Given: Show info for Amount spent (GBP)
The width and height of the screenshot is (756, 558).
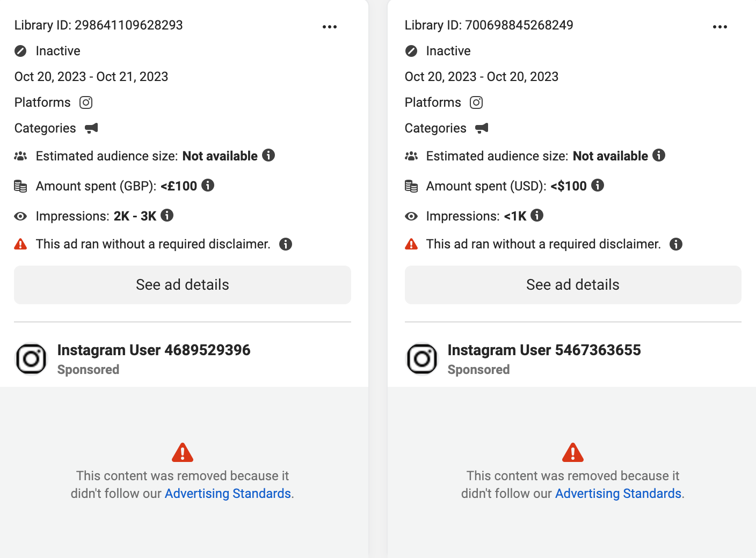Looking at the screenshot, I should (208, 186).
